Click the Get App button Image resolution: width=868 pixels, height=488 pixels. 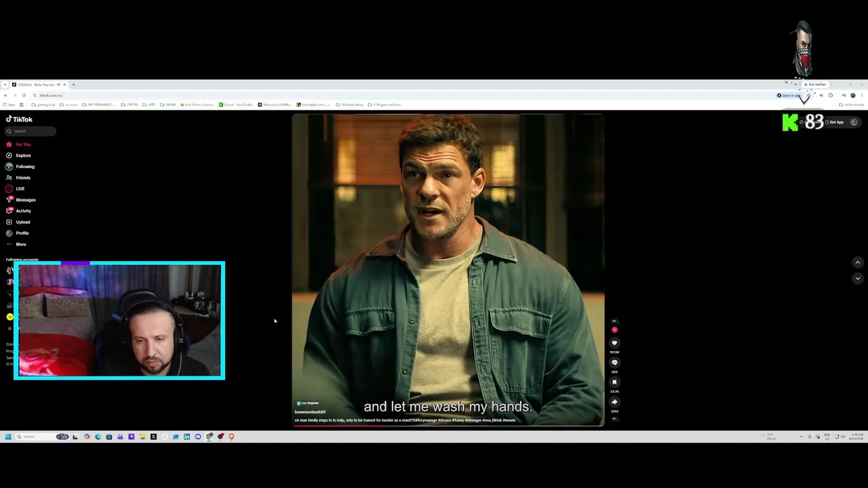[835, 122]
